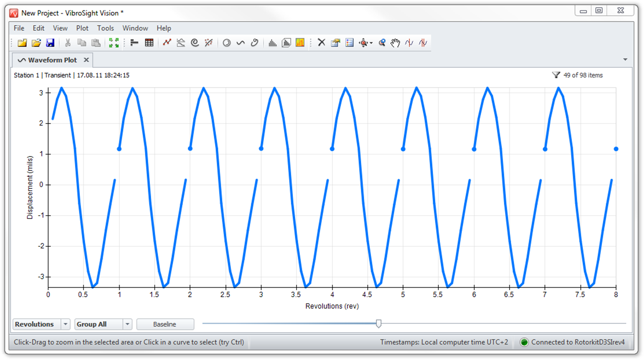Image resolution: width=644 pixels, height=360 pixels.
Task: Click the slider thumb beside Baseline
Action: pyautogui.click(x=378, y=324)
